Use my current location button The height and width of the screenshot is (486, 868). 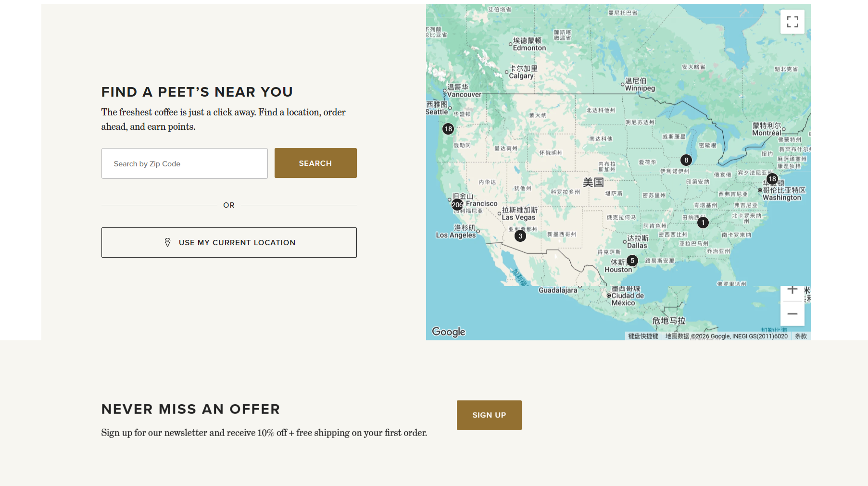click(229, 242)
